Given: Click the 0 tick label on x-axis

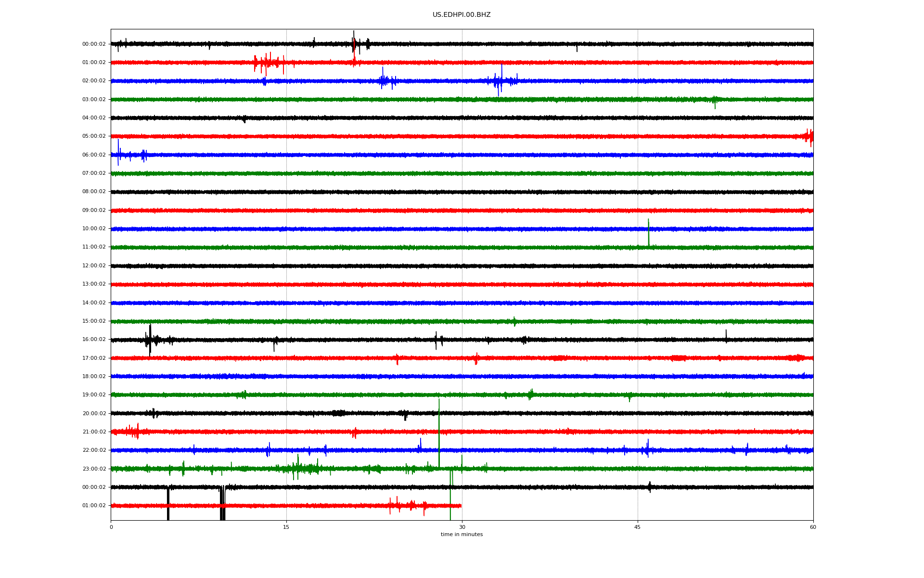Looking at the screenshot, I should tap(111, 527).
